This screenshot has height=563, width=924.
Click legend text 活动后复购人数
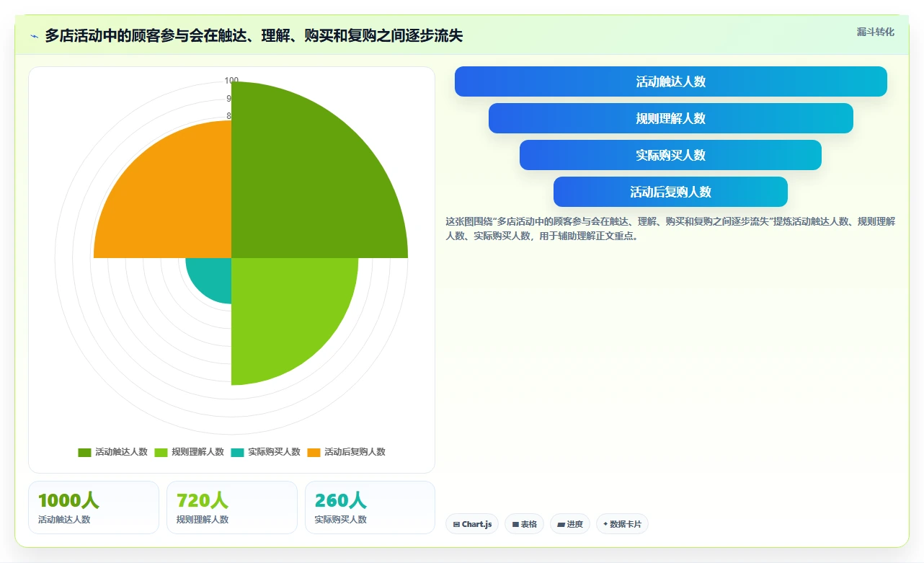coord(355,452)
